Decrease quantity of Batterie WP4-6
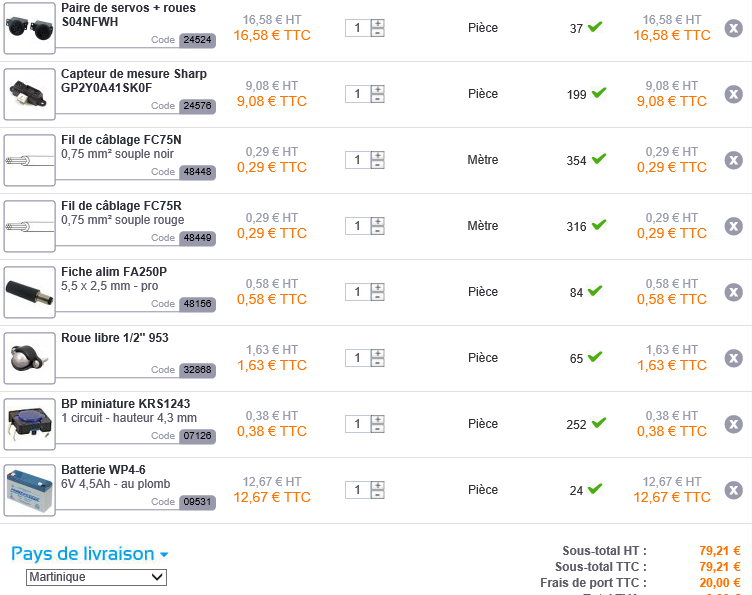This screenshot has height=595, width=752. tap(377, 495)
